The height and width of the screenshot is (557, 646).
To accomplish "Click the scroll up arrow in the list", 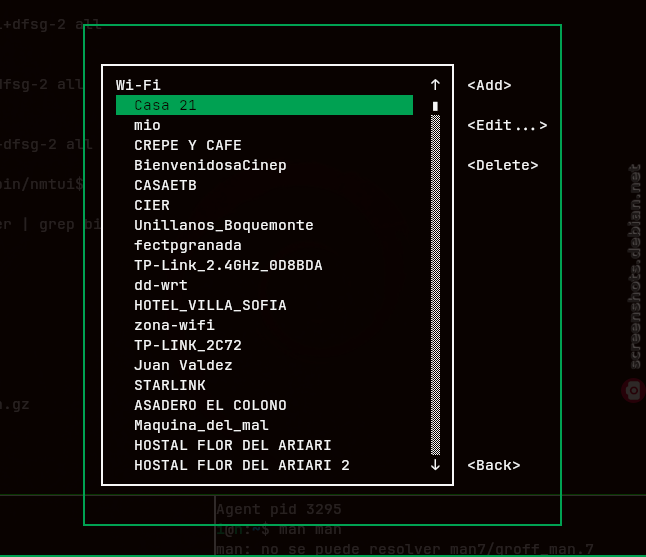I will [x=435, y=85].
